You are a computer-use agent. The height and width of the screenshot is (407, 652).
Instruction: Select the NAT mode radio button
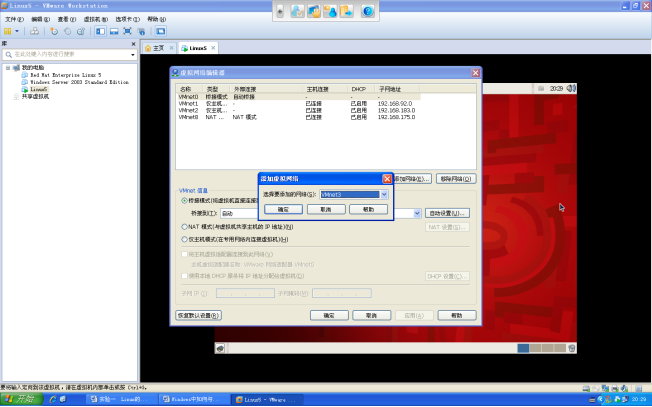(184, 227)
